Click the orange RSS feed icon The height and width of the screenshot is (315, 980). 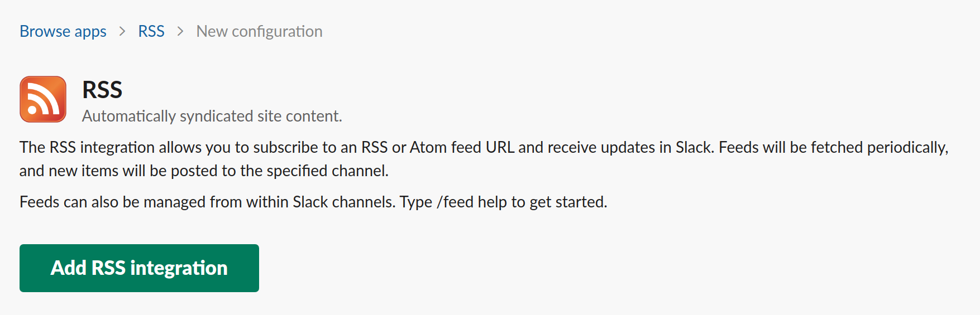pyautogui.click(x=43, y=99)
